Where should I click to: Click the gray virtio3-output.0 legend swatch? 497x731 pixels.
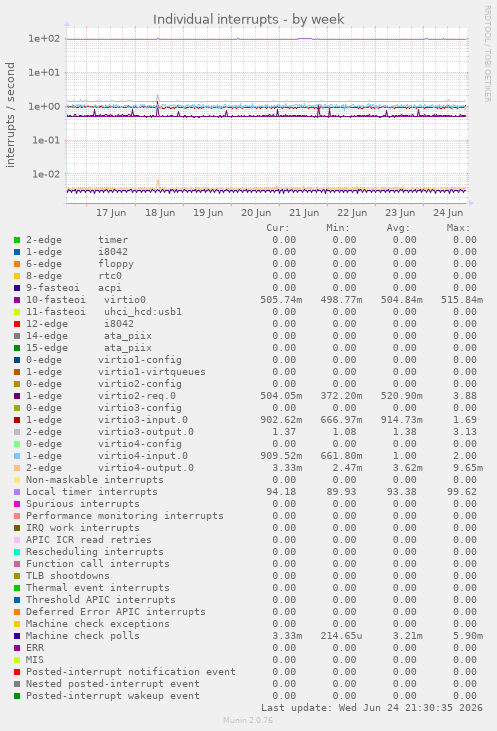point(17,432)
